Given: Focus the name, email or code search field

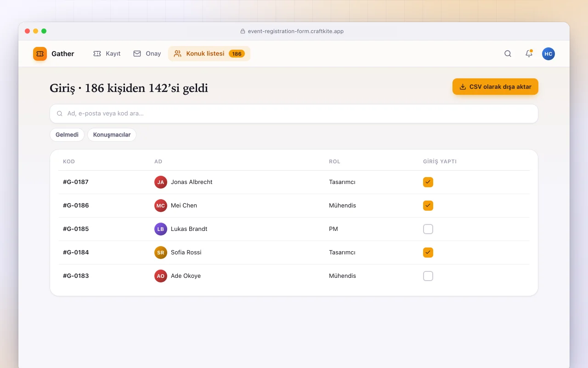Looking at the screenshot, I should [294, 114].
